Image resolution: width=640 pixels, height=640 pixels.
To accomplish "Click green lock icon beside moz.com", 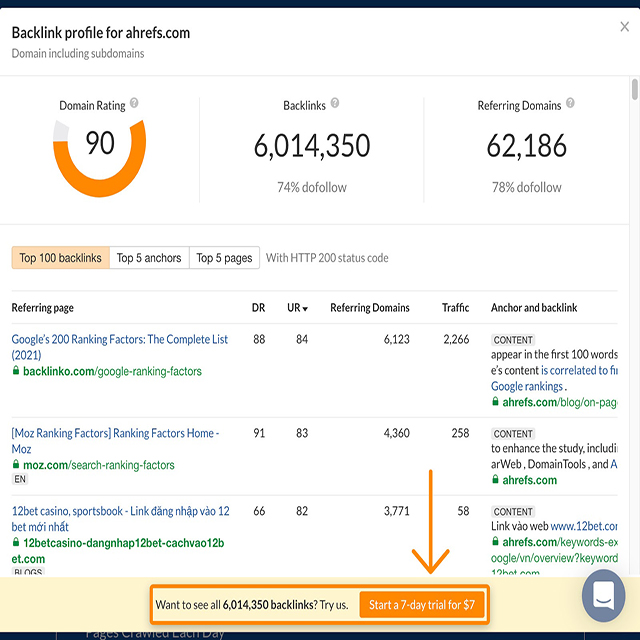I will (x=16, y=465).
